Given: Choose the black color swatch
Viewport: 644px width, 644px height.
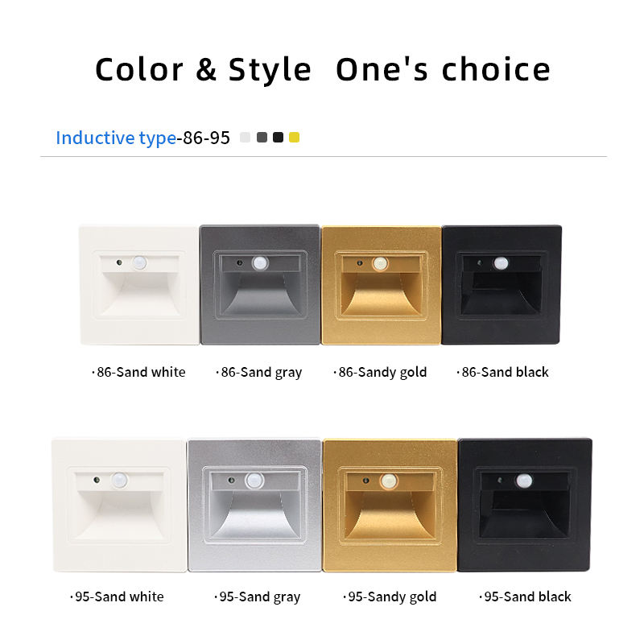Looking at the screenshot, I should pos(278,138).
